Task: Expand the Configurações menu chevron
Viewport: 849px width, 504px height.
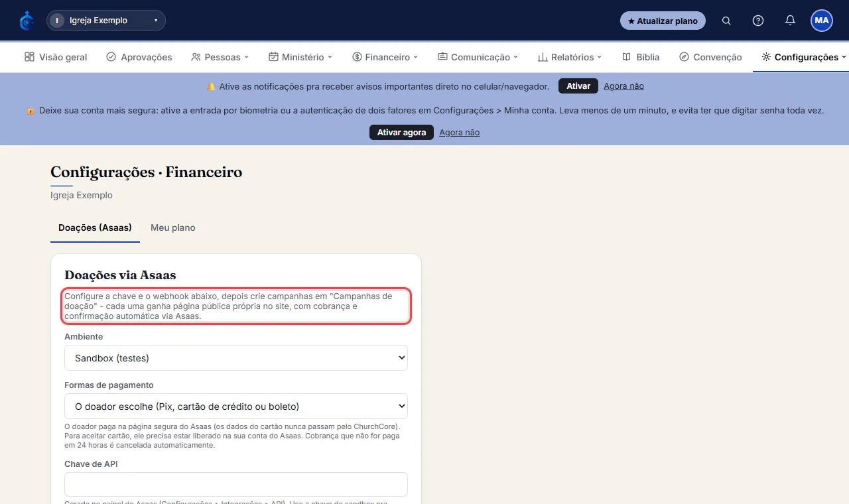Action: click(x=844, y=57)
